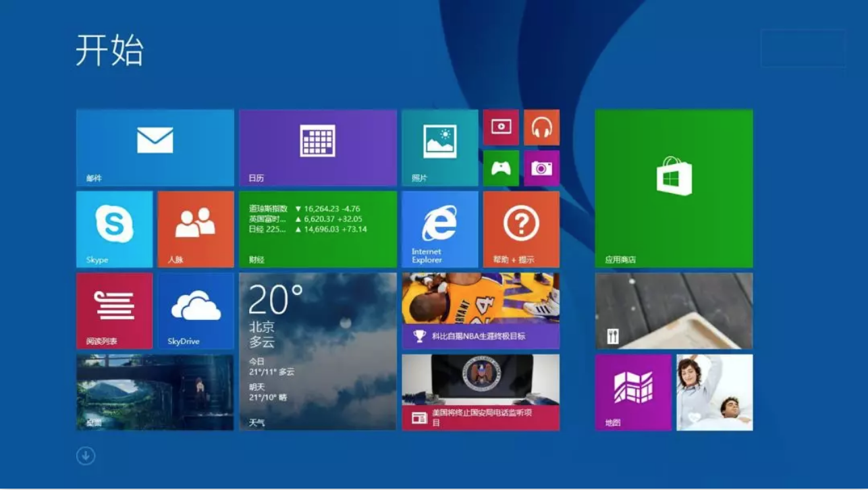Open the Calendar (日历) tile
The image size is (868, 490).
coord(318,148)
